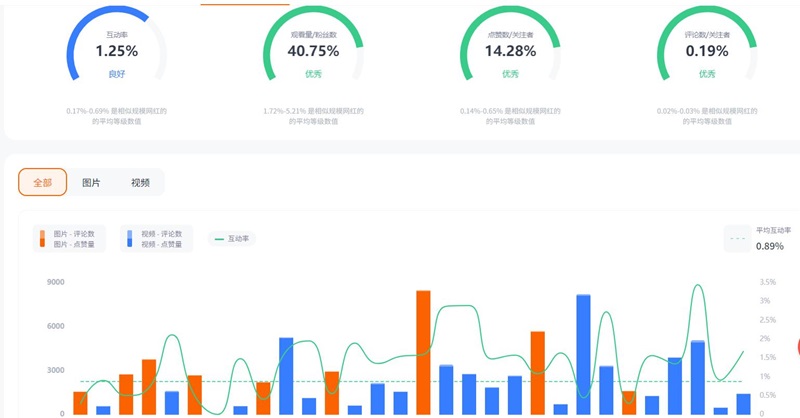Switch to the 图片 tab
The width and height of the screenshot is (800, 418).
(x=91, y=183)
